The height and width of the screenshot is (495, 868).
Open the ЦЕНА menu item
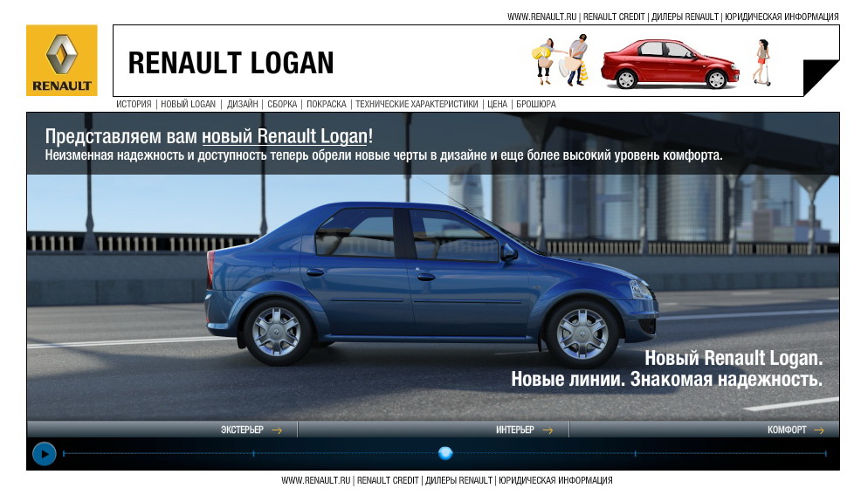point(497,104)
